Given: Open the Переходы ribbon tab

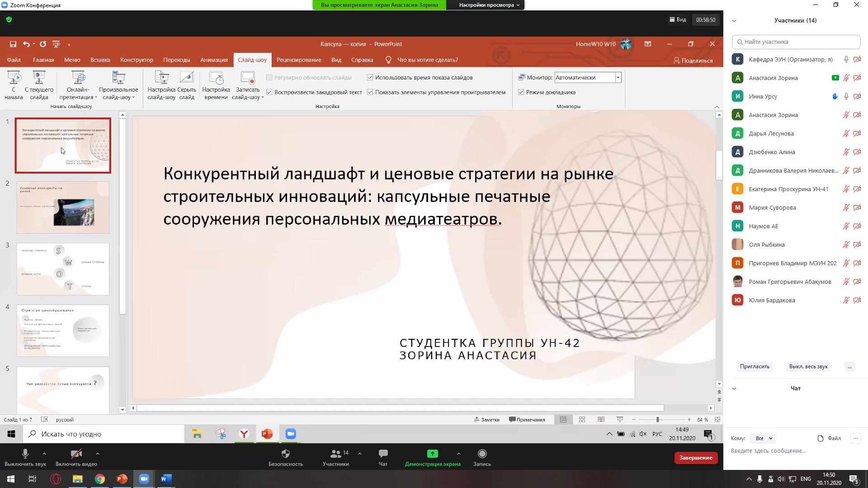Looking at the screenshot, I should 176,60.
